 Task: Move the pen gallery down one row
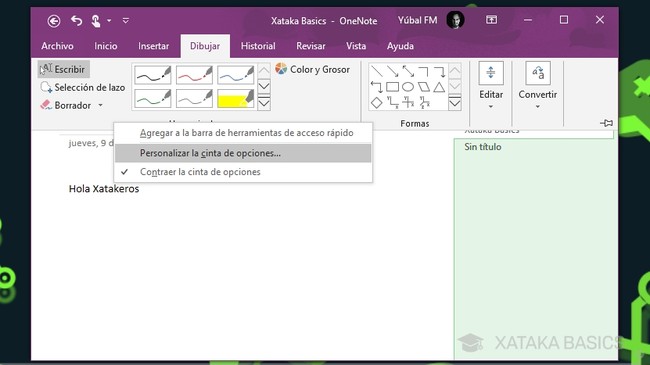264,86
